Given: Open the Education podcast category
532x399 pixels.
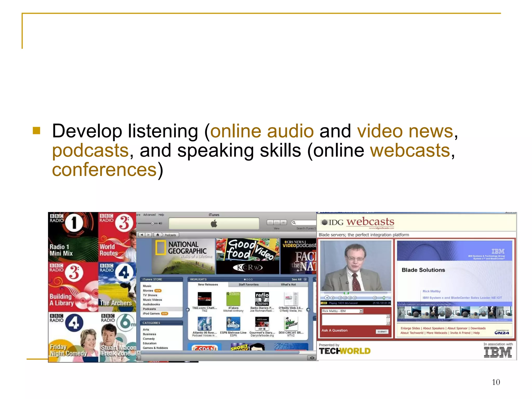Looking at the screenshot, I should 150,343.
